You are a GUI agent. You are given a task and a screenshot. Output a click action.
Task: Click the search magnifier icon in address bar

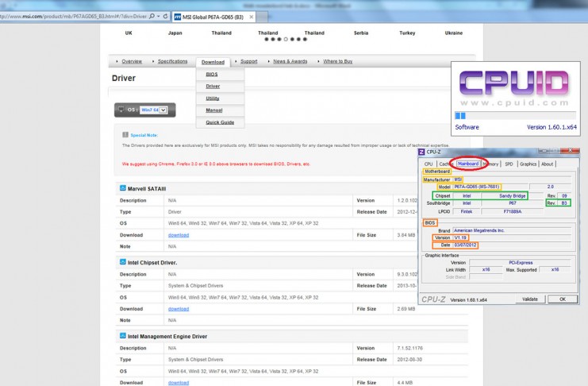152,17
